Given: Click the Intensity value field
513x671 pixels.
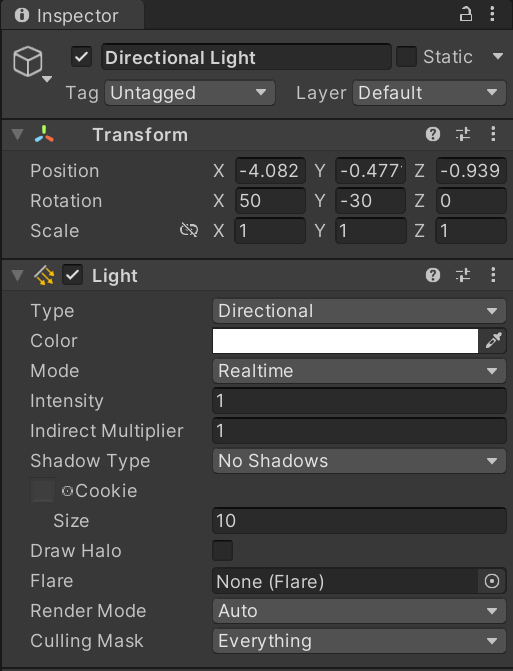Looking at the screenshot, I should [x=359, y=401].
